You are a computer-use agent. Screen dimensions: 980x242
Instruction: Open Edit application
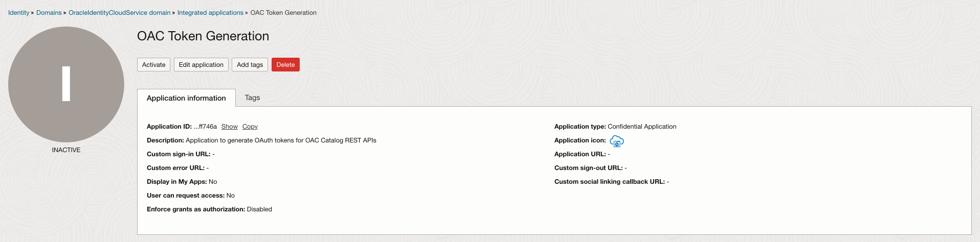201,65
